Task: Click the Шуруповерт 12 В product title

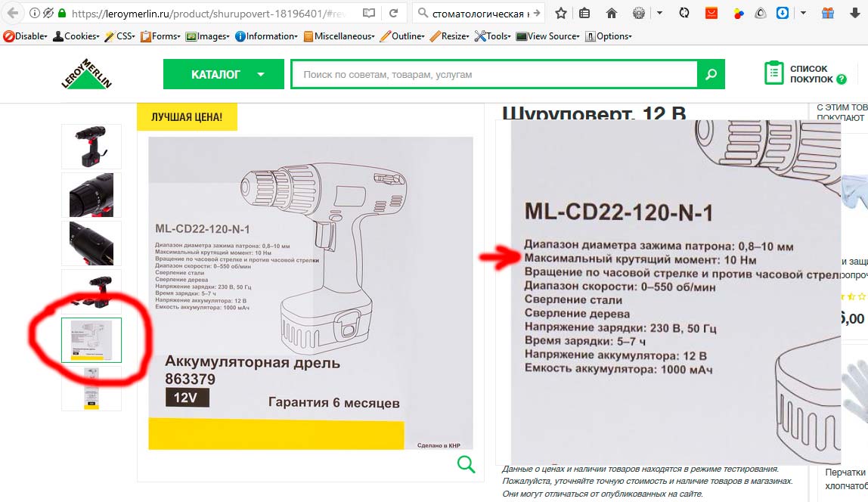Action: coord(594,113)
